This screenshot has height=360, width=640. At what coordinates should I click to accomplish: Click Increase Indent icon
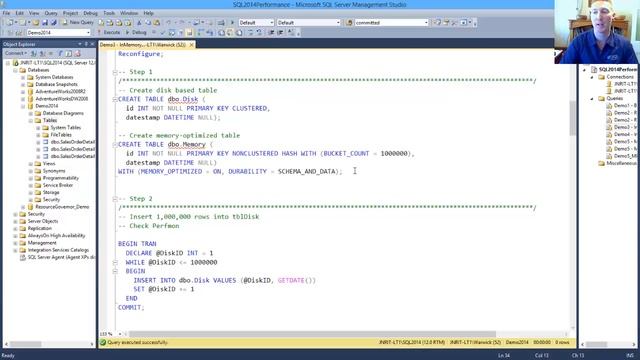(280, 32)
